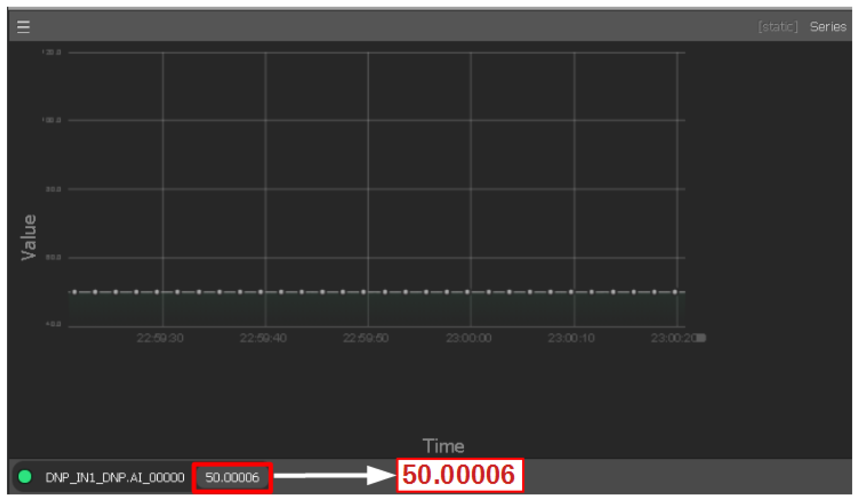
Task: Select the DNP_IN1_DNP.AI_00000 series name
Action: point(115,477)
